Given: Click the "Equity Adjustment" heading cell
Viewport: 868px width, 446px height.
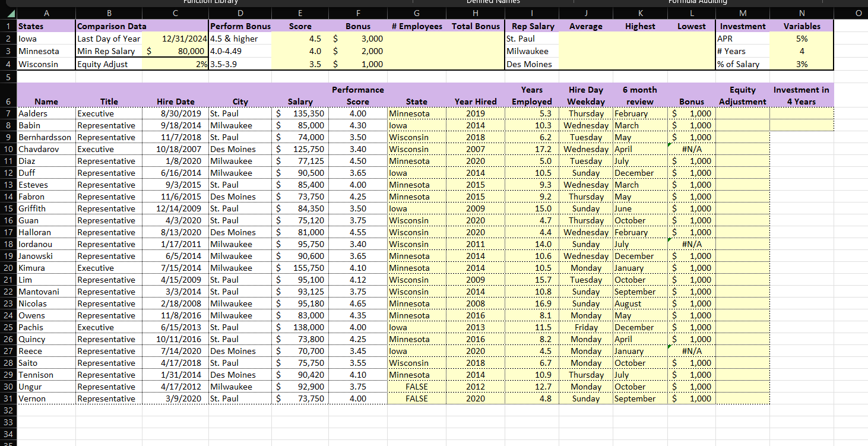Looking at the screenshot, I should (742, 96).
